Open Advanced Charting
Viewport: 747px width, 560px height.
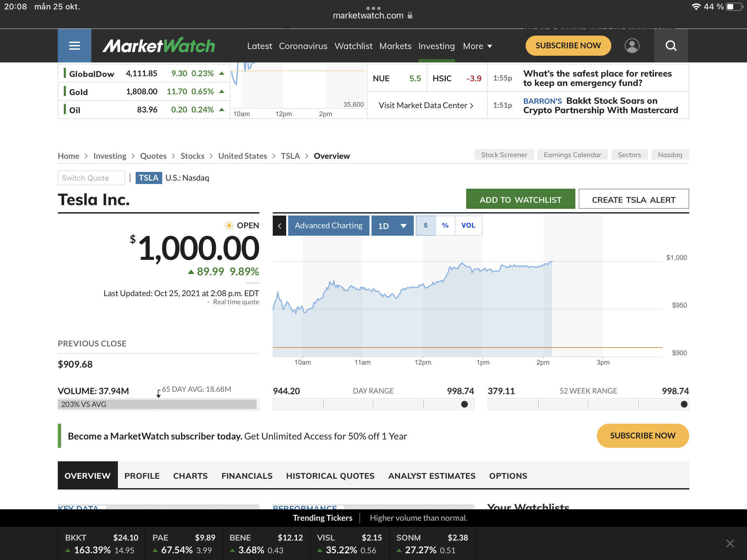tap(328, 226)
